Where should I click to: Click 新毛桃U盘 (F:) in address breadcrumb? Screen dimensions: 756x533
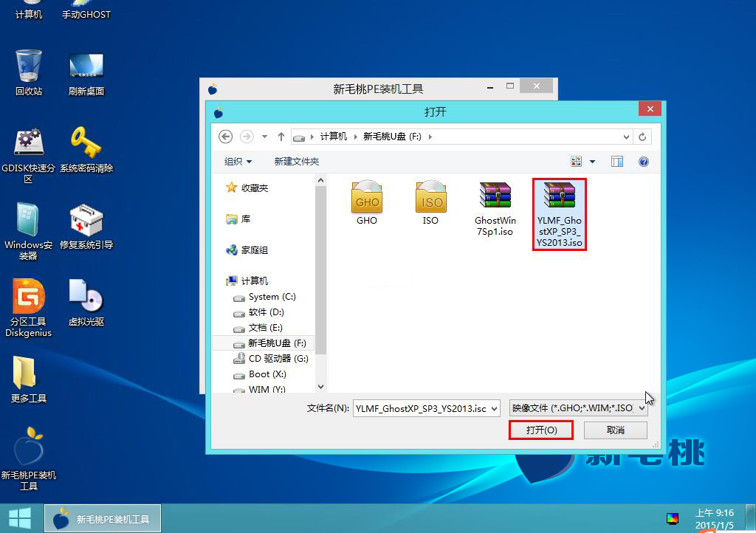pyautogui.click(x=392, y=137)
